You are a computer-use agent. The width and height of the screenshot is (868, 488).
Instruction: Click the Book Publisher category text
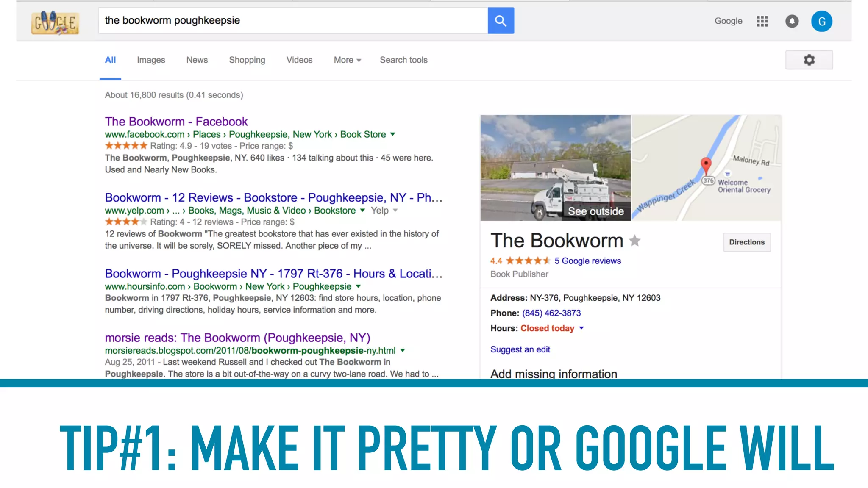(519, 274)
